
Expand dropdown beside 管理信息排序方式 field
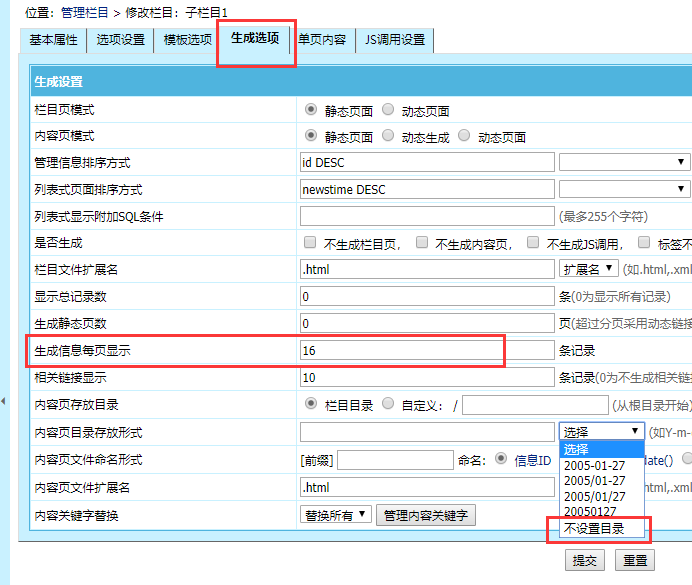point(624,162)
